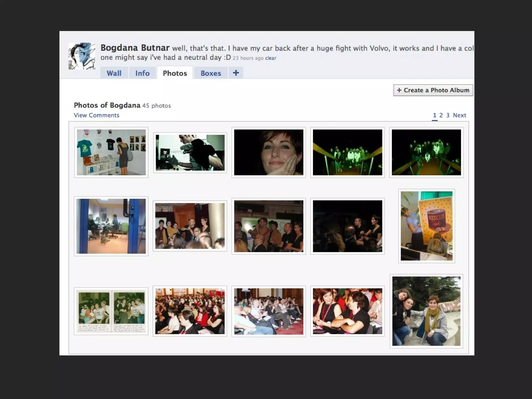Open the close-up woman portrait thumbnail
Screen dimensions: 532x399
point(269,152)
